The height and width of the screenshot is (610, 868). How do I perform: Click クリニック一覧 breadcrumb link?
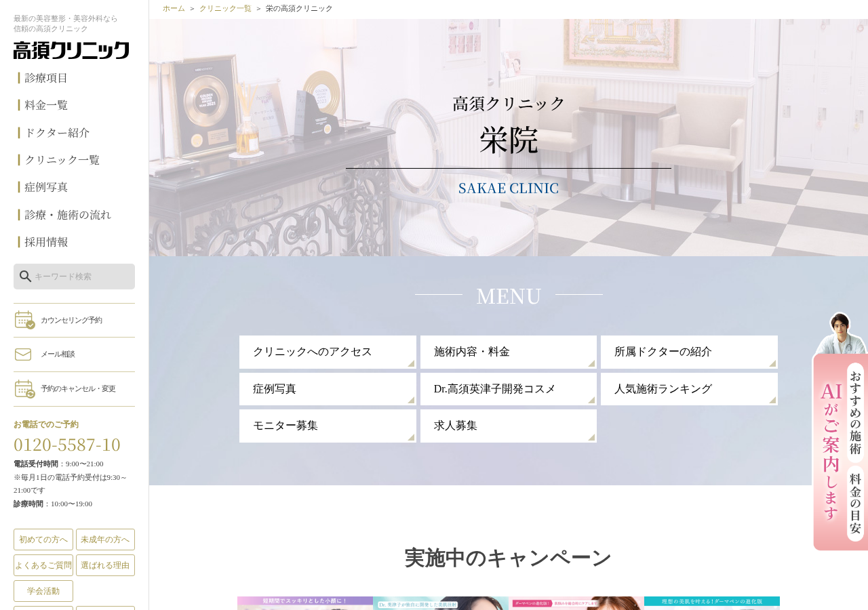tap(225, 8)
